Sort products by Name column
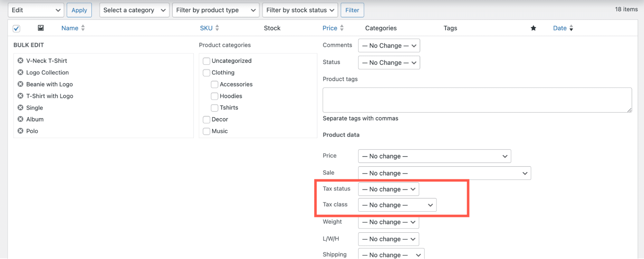644x259 pixels. (70, 28)
